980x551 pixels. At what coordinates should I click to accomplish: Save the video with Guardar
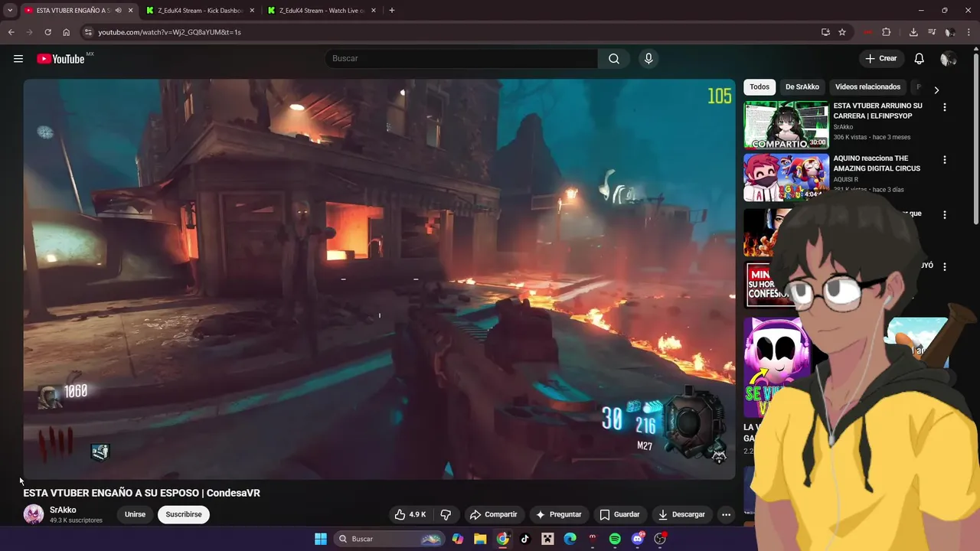619,514
